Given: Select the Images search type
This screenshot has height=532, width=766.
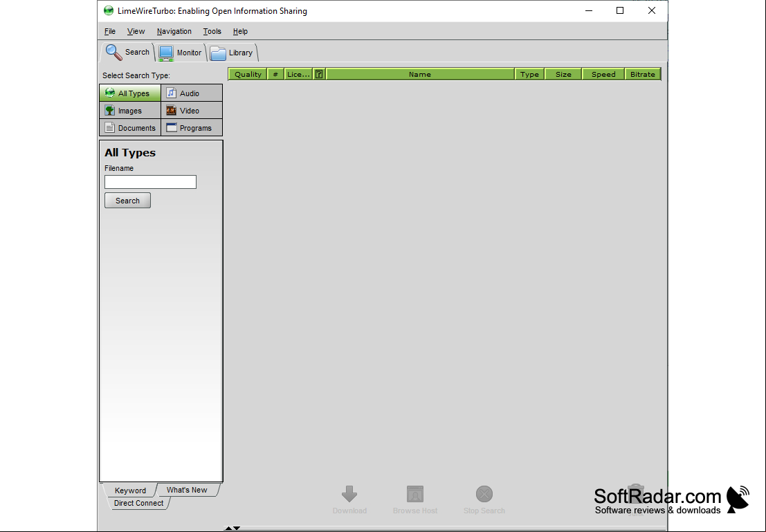Looking at the screenshot, I should 130,111.
